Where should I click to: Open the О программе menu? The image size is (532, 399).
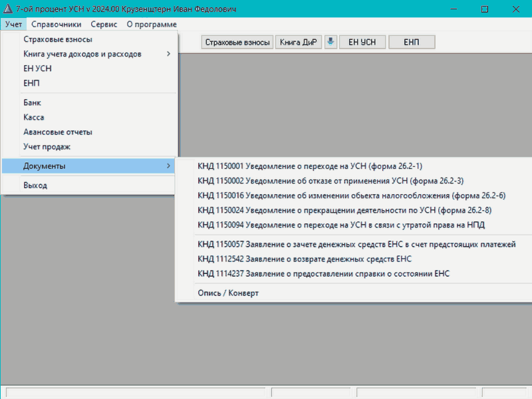point(151,24)
